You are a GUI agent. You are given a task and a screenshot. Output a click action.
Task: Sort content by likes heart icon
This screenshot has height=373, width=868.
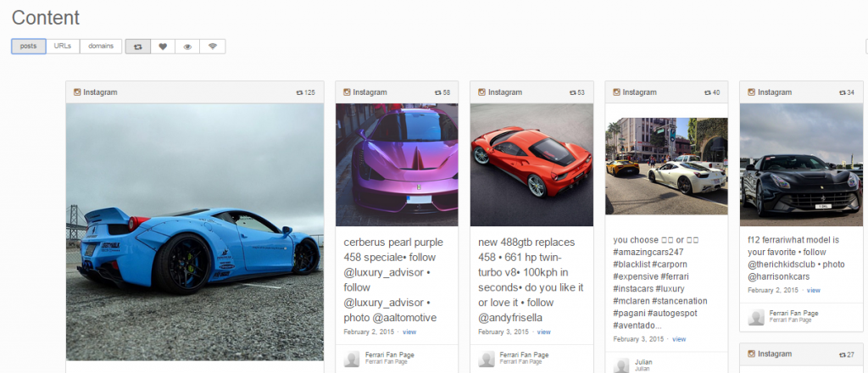(x=163, y=47)
